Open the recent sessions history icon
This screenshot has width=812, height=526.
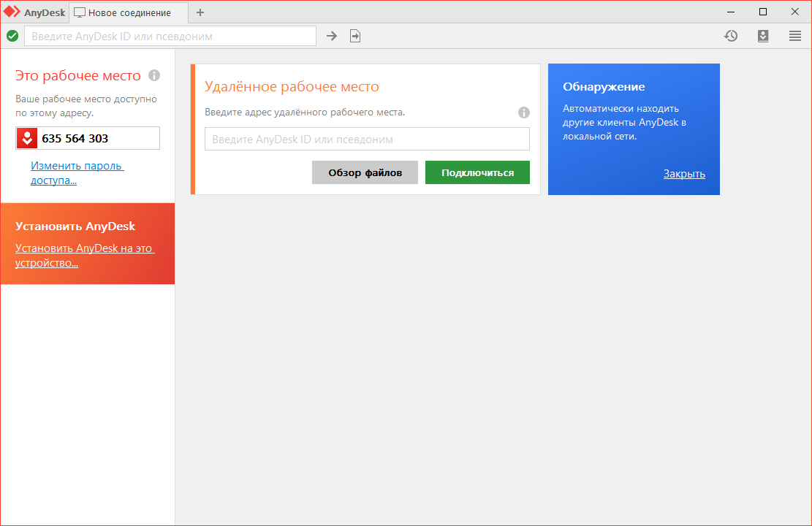coord(731,35)
